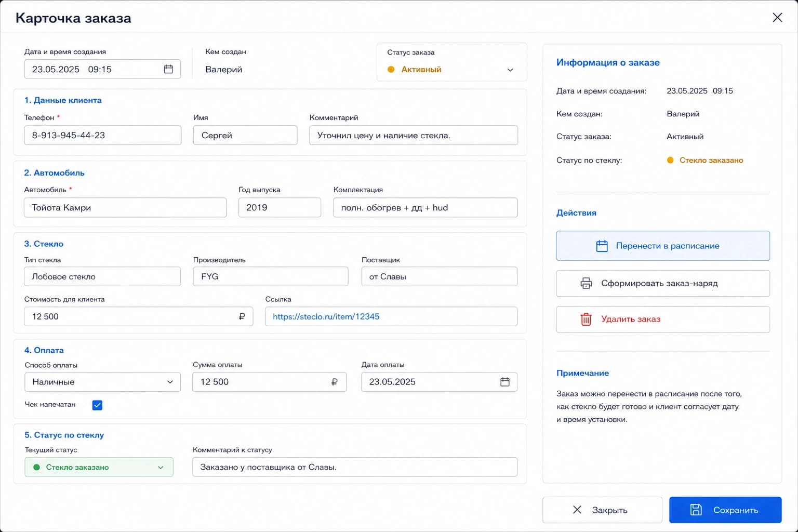Image resolution: width=798 pixels, height=532 pixels.
Task: Click the Производитель field FYG
Action: click(x=271, y=276)
